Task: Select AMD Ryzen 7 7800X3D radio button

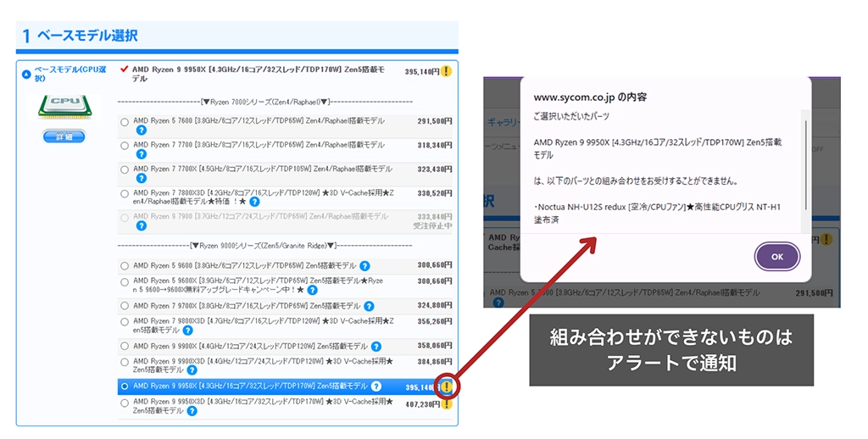Action: 125,194
